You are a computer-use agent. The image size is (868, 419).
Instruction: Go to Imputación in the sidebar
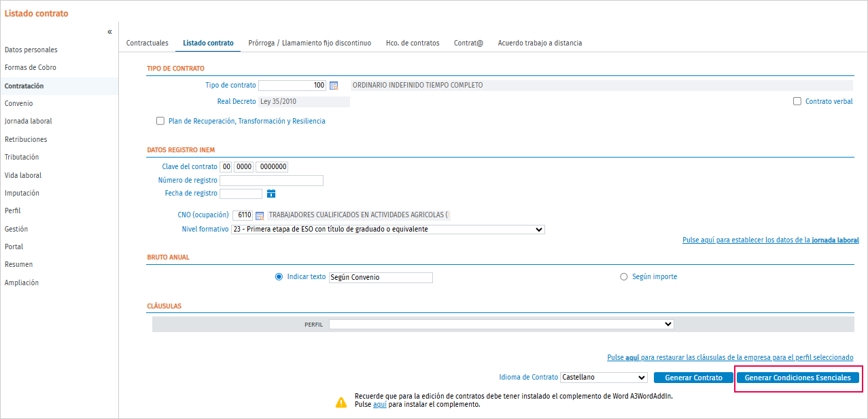pyautogui.click(x=22, y=194)
